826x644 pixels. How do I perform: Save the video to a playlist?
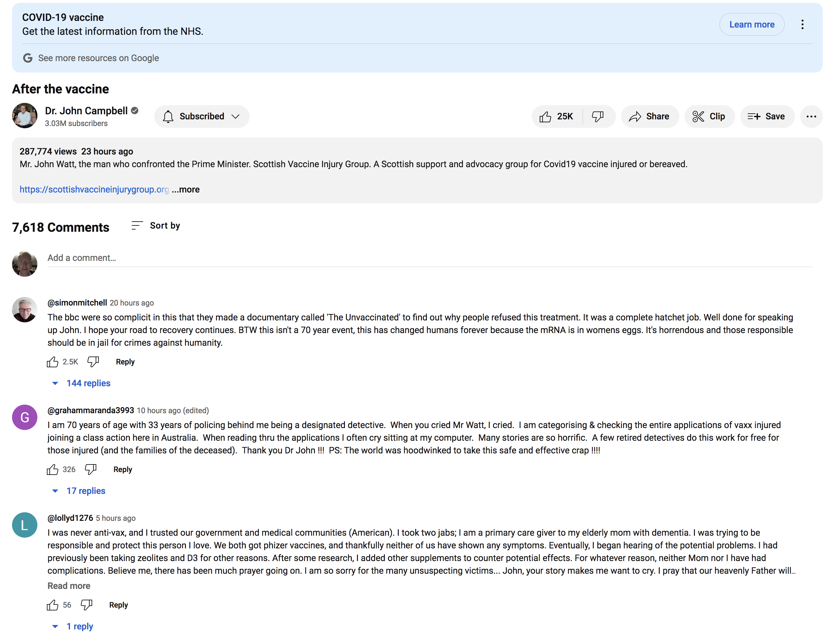(767, 117)
